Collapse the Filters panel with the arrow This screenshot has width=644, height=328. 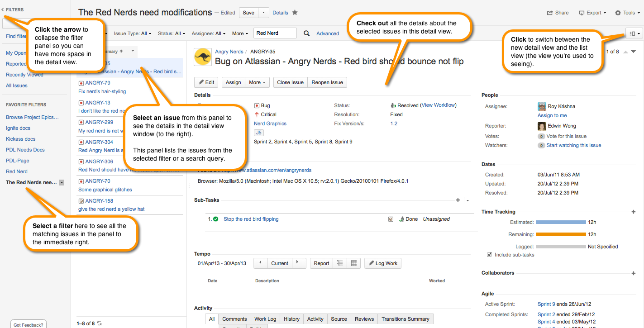pyautogui.click(x=3, y=10)
